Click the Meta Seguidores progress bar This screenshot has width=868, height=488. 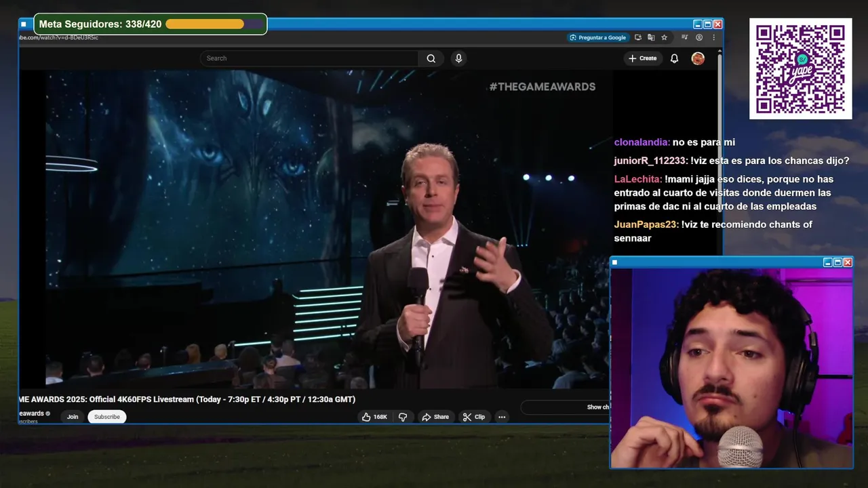pos(214,24)
